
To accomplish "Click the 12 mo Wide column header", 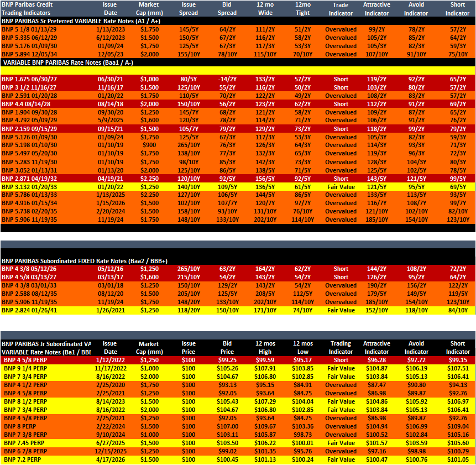I will pos(265,9).
